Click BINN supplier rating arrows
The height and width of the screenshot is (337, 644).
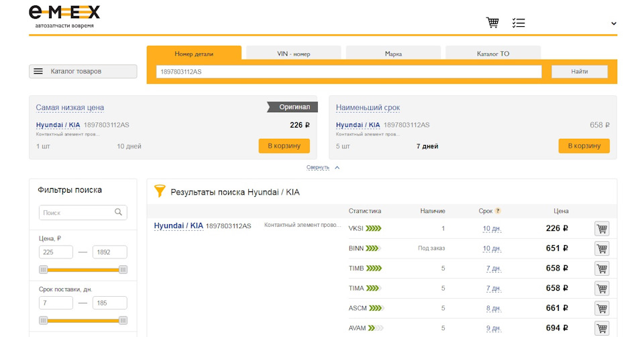click(374, 248)
